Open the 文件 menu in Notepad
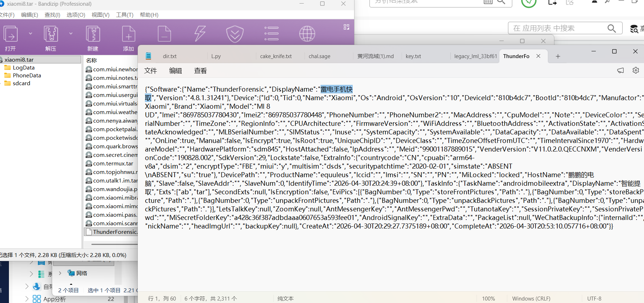 151,71
